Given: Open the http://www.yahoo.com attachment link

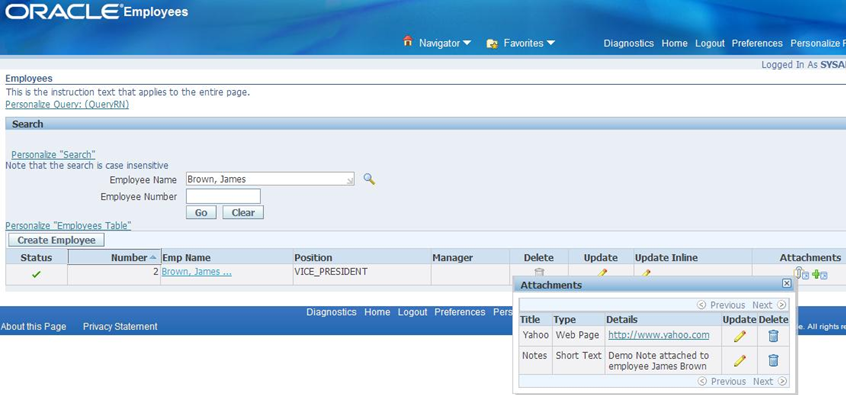Looking at the screenshot, I should [659, 335].
